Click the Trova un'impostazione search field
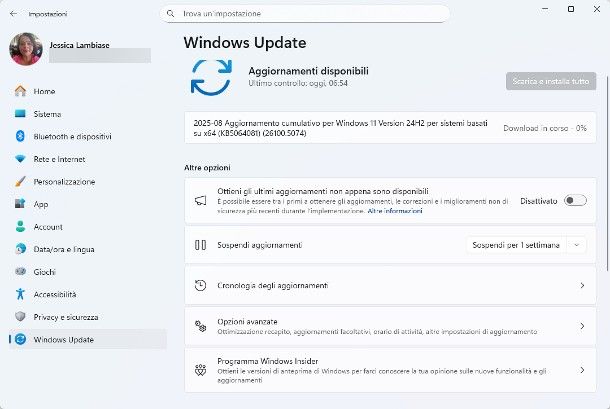The height and width of the screenshot is (409, 610). pos(300,14)
